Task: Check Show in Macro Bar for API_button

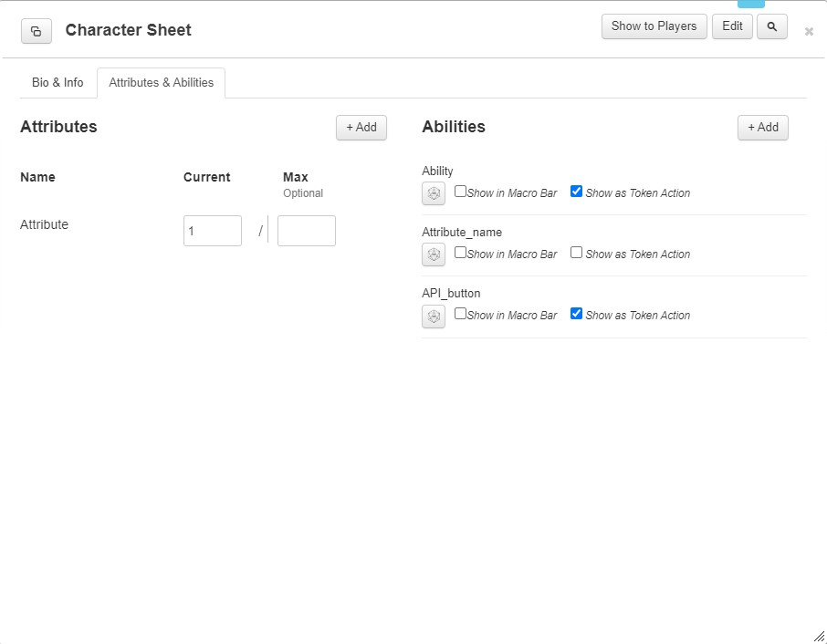Action: [x=460, y=314]
